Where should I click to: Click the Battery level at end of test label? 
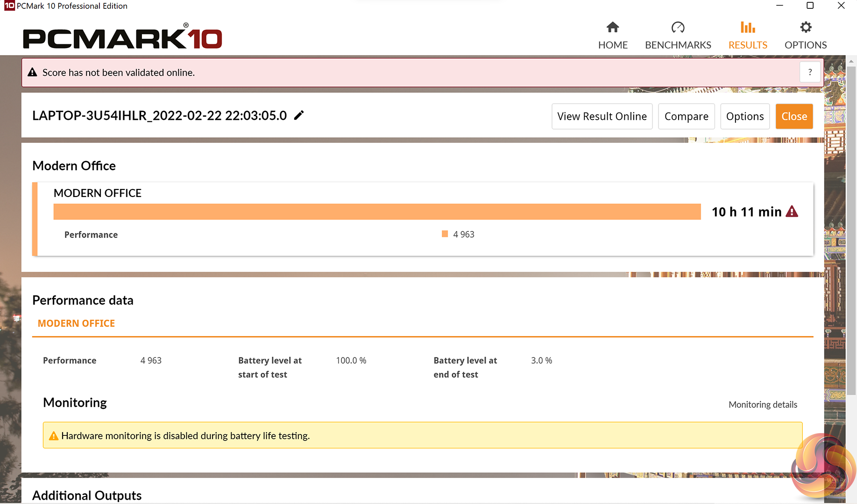coord(465,367)
